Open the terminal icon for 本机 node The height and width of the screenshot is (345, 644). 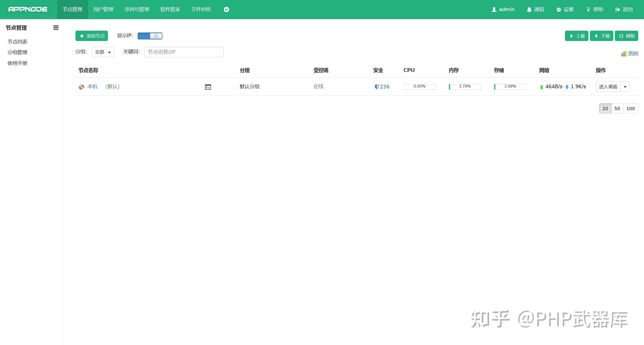(208, 87)
